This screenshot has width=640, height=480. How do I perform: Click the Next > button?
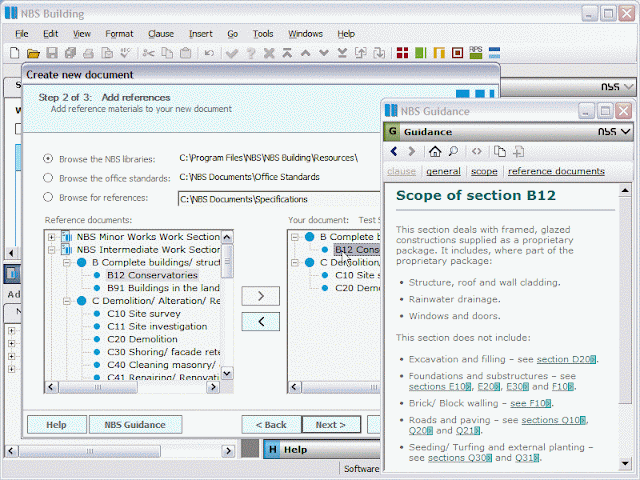pos(331,424)
